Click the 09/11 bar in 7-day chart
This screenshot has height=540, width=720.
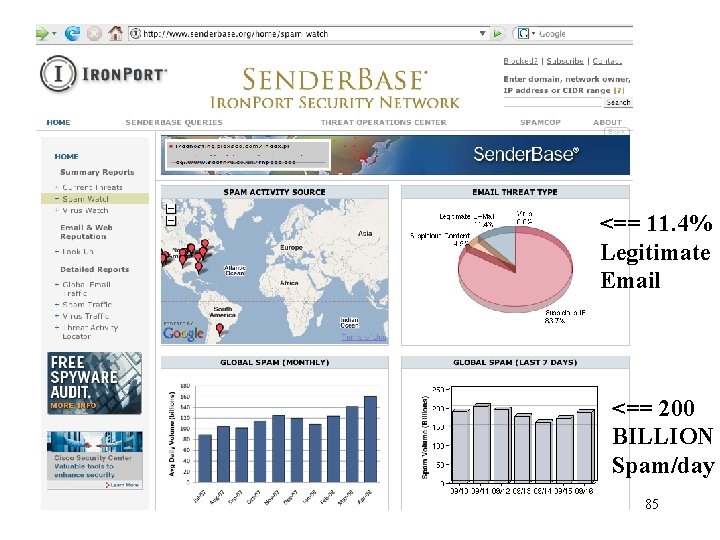point(481,443)
